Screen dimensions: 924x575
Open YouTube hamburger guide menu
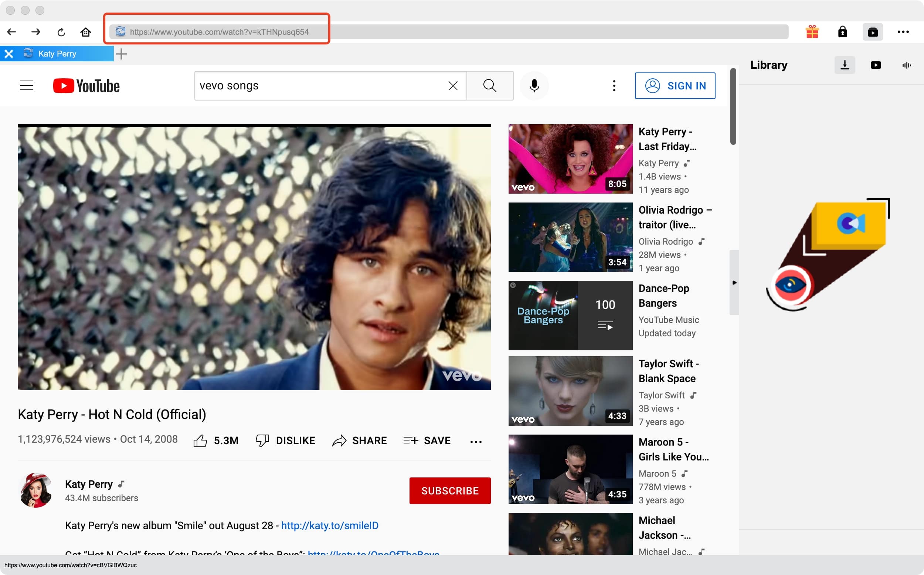(27, 86)
